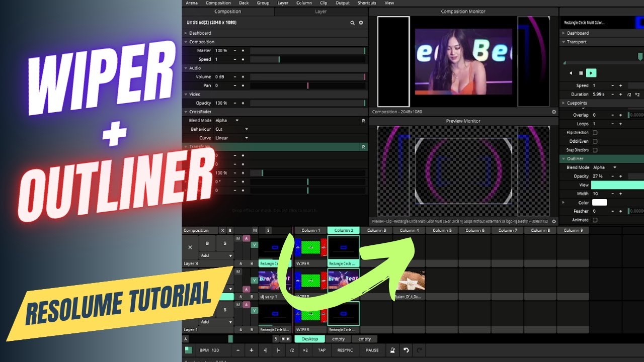Open the Deck menu

[x=244, y=3]
